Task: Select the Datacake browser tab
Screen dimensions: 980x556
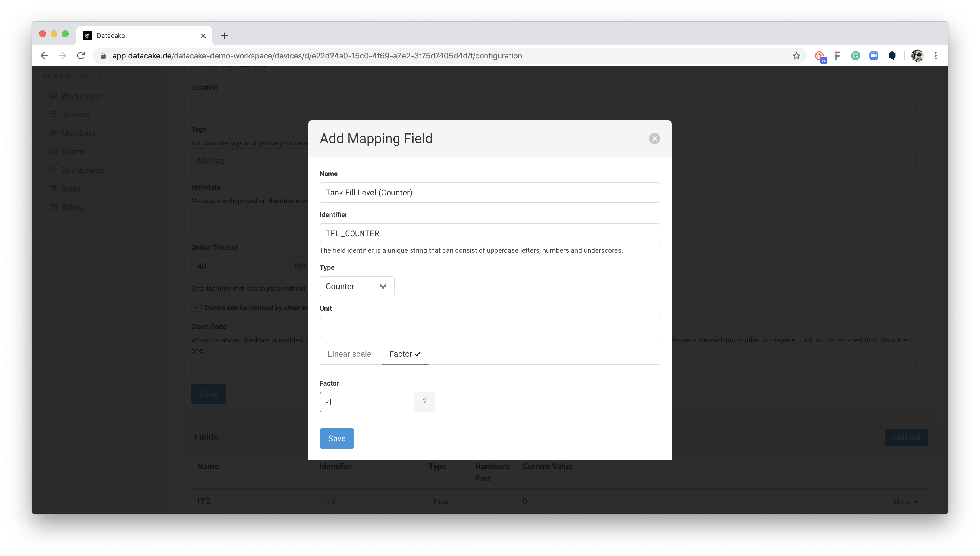Action: pos(144,35)
